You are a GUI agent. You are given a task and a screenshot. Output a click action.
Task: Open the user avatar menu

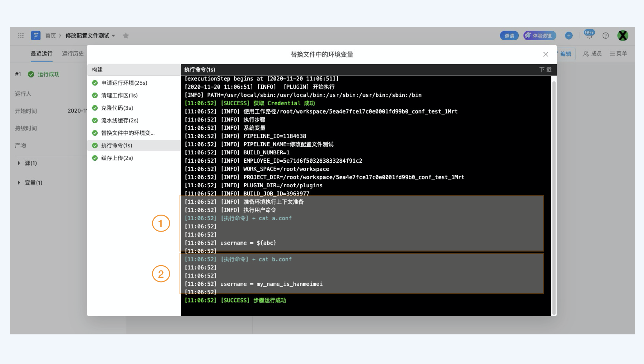(623, 36)
